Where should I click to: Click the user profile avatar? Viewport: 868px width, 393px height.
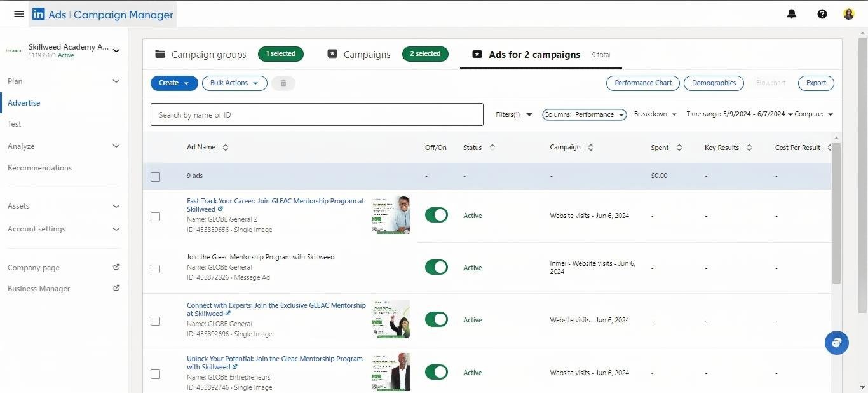(x=849, y=14)
